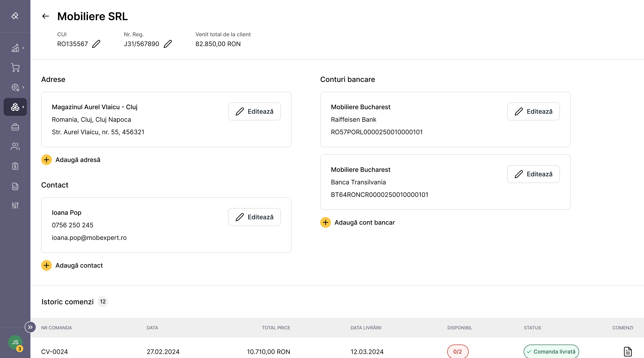Screen dimensions: 644x358
Task: Click the TOTAL PRICE column header
Action: point(276,328)
